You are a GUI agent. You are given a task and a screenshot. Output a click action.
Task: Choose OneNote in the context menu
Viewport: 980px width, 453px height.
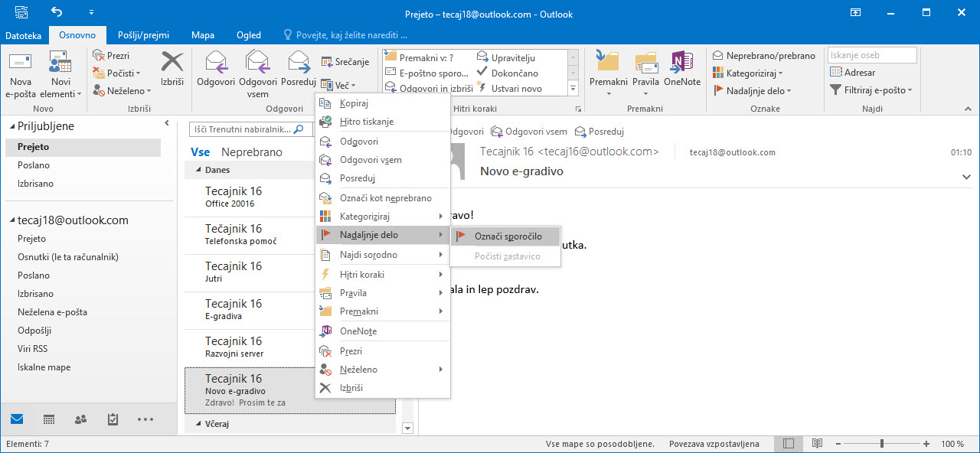[383, 331]
